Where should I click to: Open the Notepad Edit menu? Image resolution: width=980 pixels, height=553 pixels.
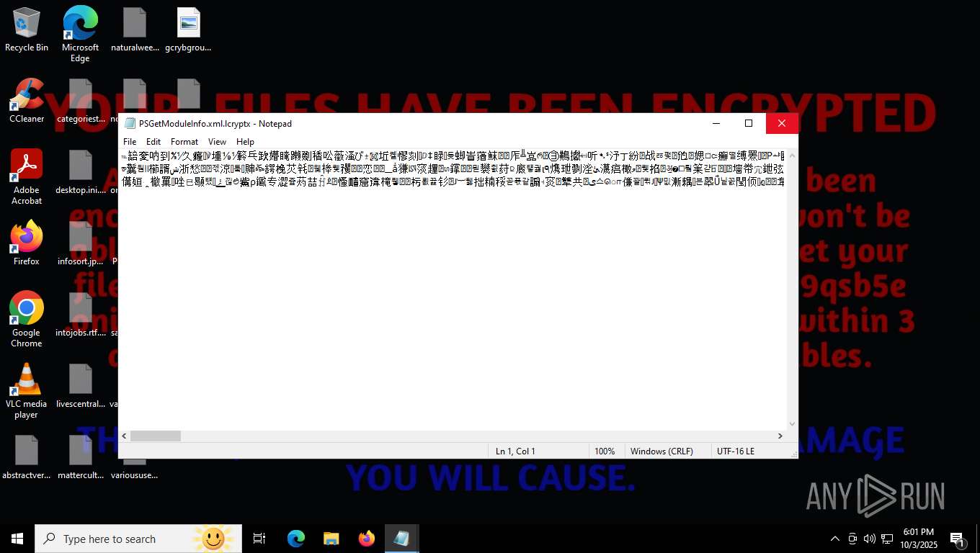pos(153,142)
